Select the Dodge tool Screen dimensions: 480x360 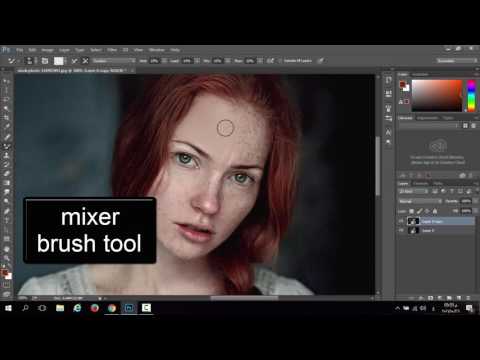pyautogui.click(x=6, y=201)
